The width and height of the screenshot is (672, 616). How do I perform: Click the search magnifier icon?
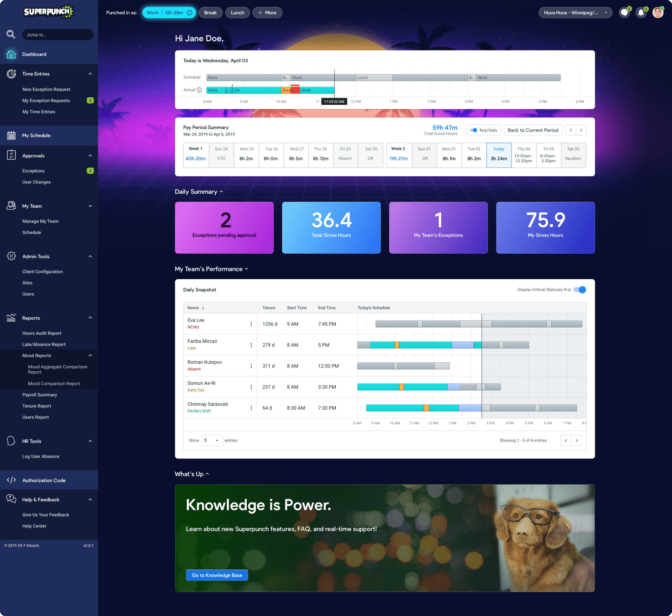coord(11,34)
